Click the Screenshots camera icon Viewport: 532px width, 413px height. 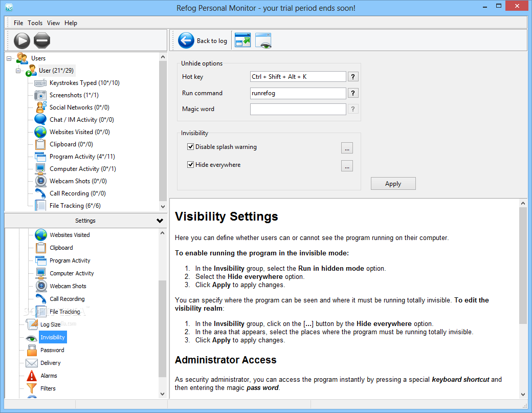tap(40, 95)
